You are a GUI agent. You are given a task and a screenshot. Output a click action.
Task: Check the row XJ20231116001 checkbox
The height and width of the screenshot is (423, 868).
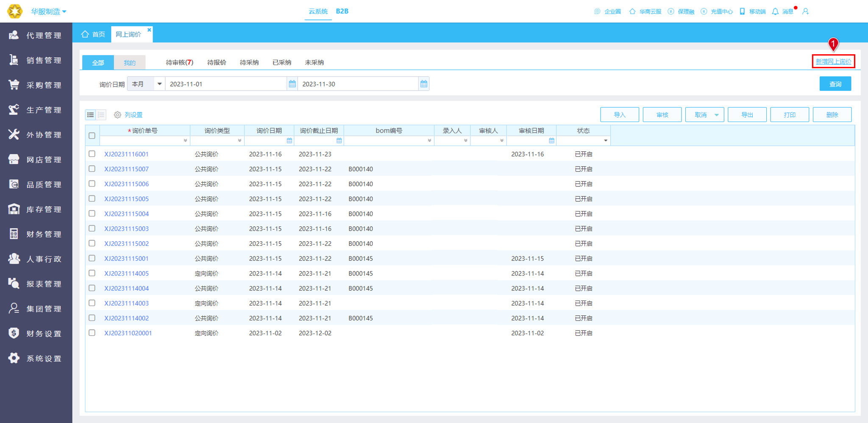point(92,154)
